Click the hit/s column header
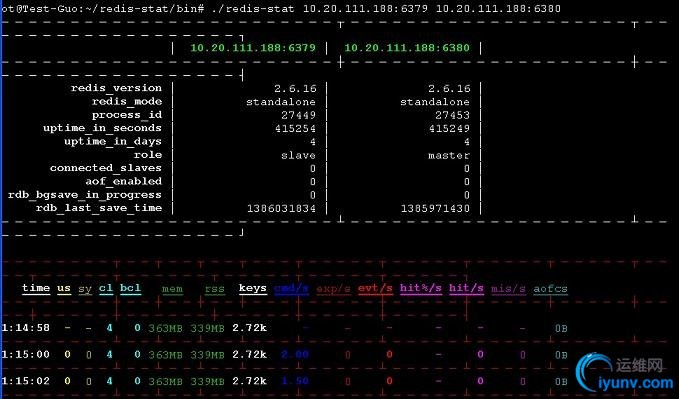679x399 pixels. [x=466, y=288]
